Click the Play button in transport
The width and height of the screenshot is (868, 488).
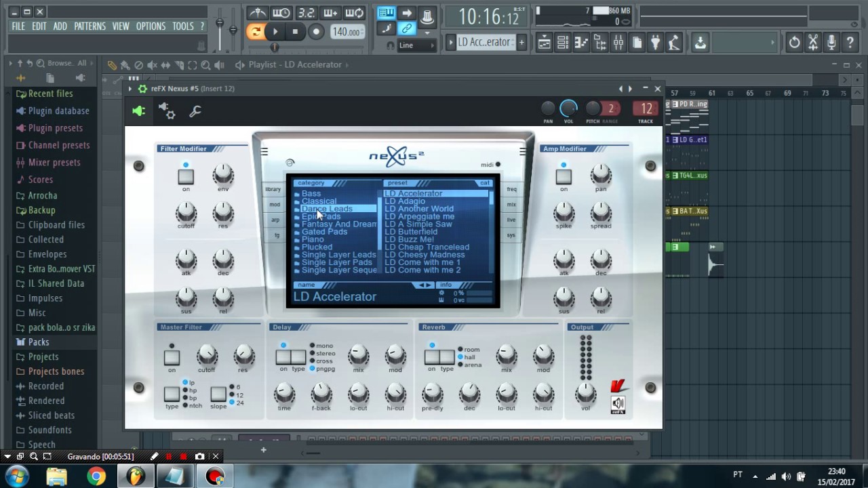275,31
